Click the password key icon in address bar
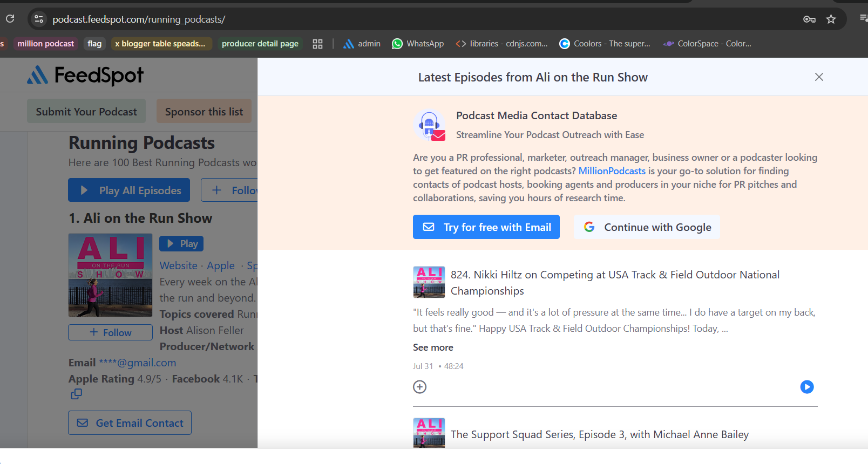Screen dimensions: 868x464 [809, 19]
